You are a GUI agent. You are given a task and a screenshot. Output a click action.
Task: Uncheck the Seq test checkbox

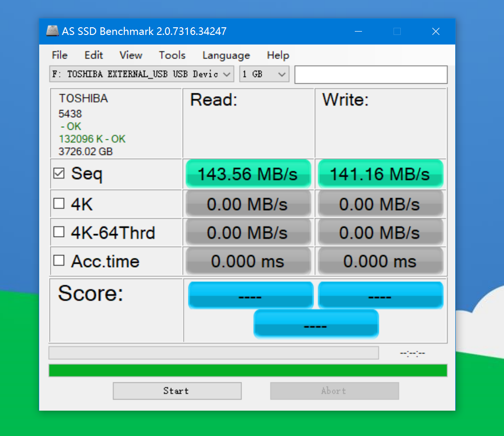59,173
